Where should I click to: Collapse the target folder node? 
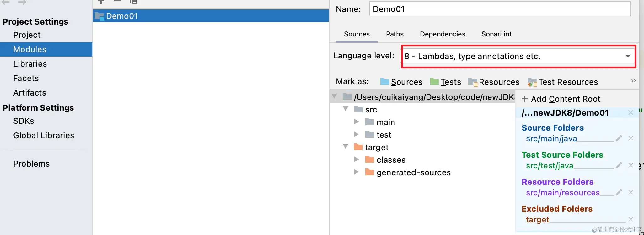[x=346, y=146]
